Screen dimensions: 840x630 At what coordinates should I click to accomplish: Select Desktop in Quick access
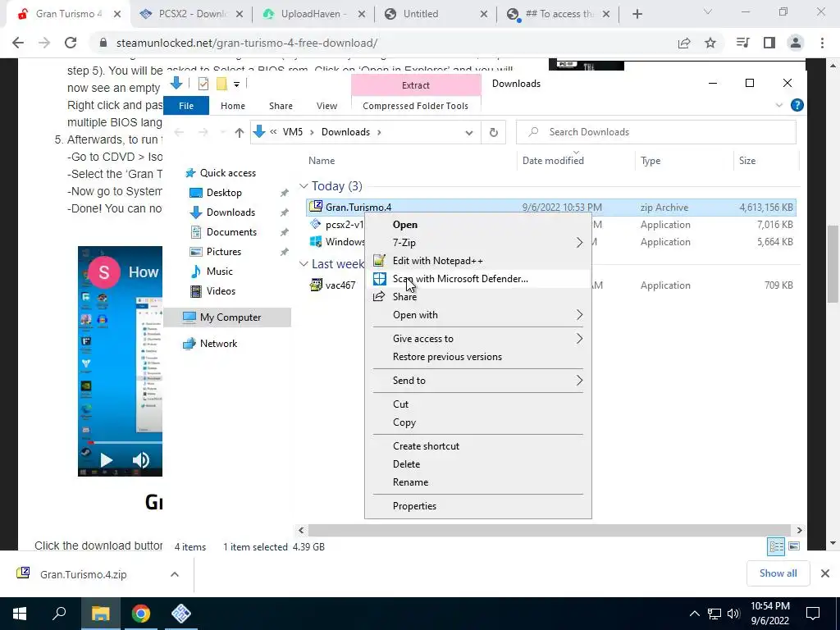click(224, 193)
